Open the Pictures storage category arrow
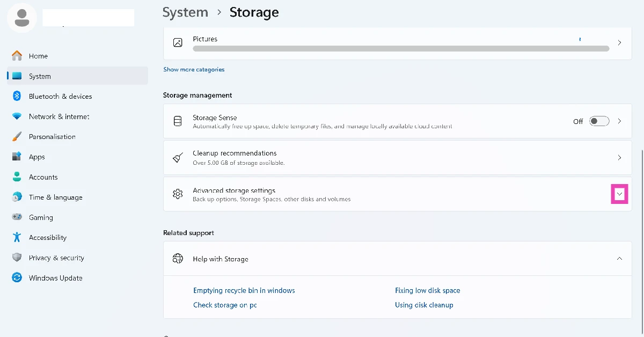Screen dimensions: 644x337 tap(619, 42)
